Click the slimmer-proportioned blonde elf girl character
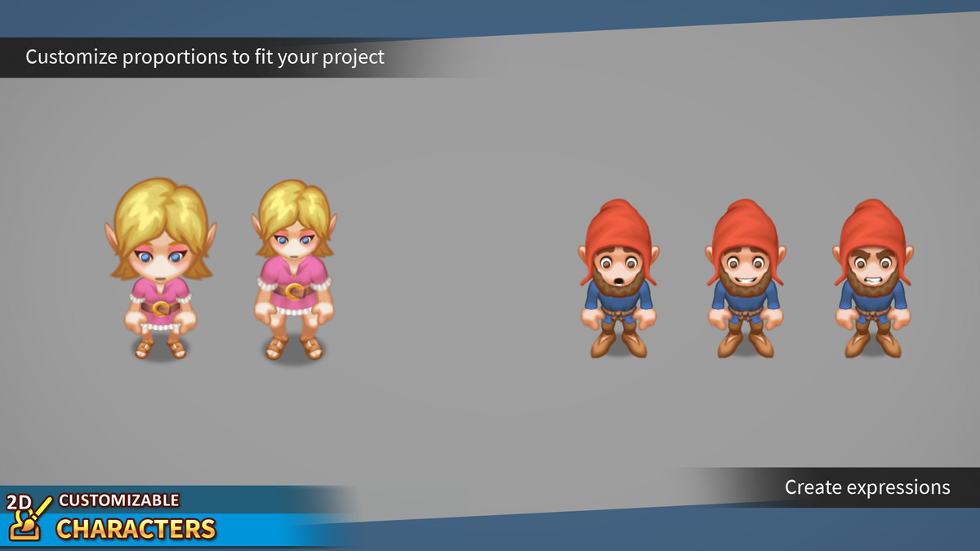 coord(295,270)
